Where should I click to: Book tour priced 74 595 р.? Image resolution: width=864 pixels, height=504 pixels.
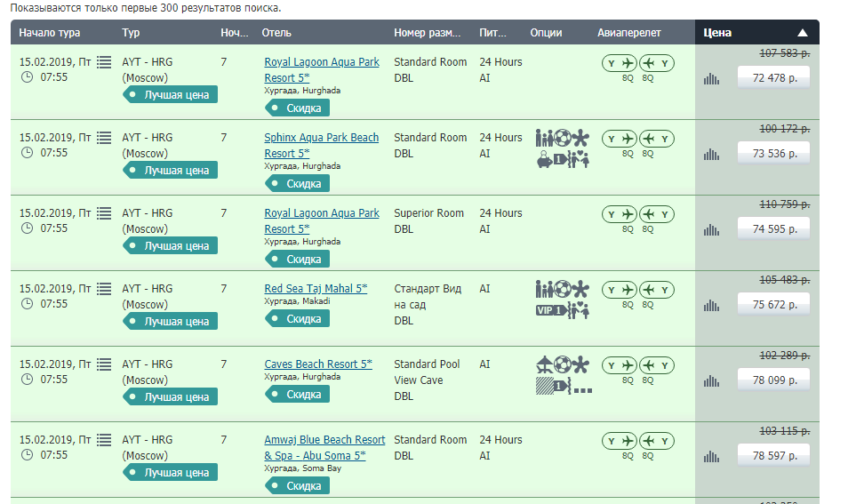point(774,228)
